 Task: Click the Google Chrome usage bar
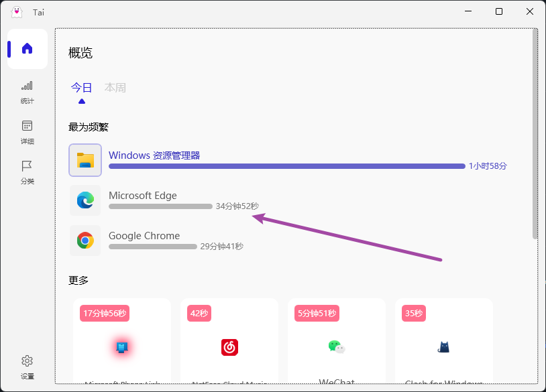(x=153, y=247)
